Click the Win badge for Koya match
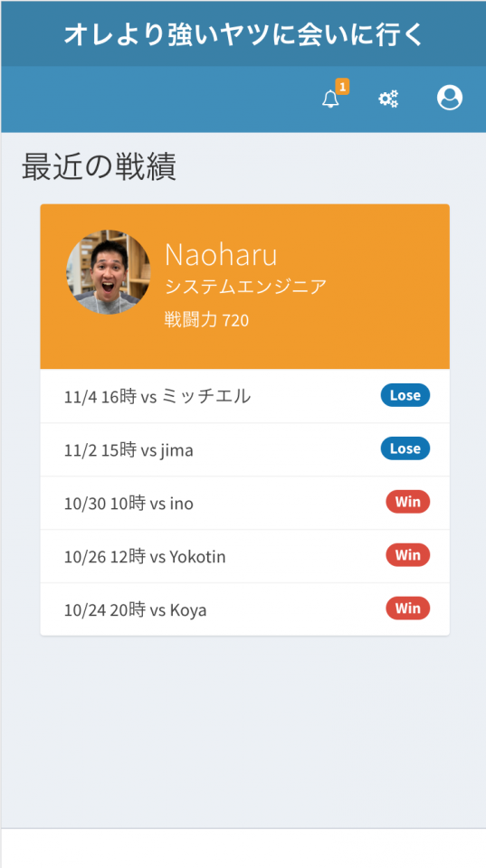Screen dimensions: 486x868 pos(408,608)
